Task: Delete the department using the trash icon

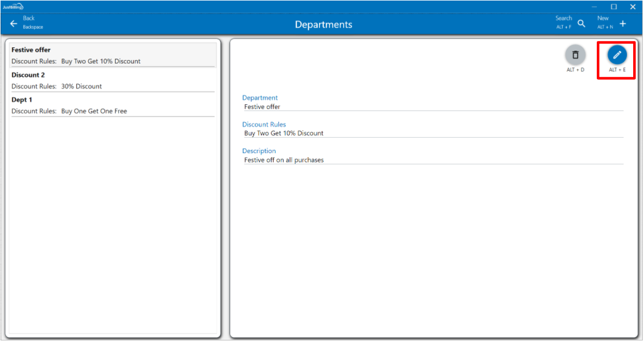Action: point(575,55)
